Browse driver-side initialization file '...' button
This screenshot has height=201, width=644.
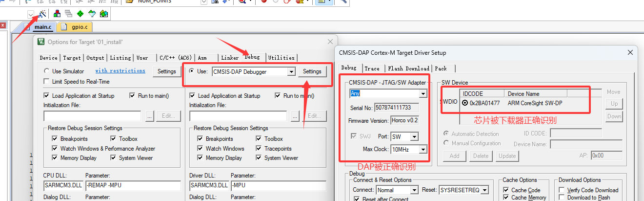295,116
